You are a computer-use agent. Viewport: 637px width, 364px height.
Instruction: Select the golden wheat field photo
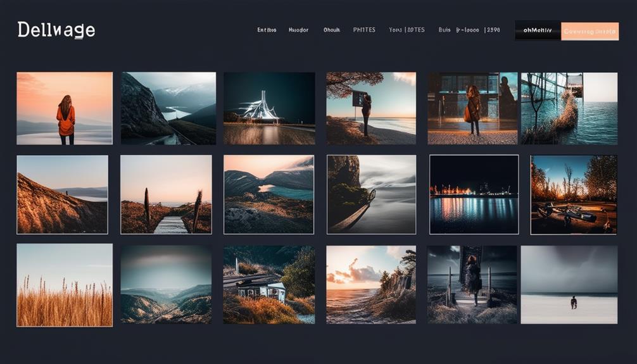point(65,285)
